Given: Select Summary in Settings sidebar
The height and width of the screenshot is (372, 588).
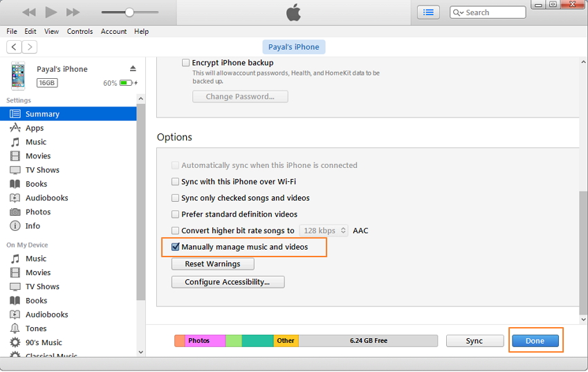Looking at the screenshot, I should (68, 114).
